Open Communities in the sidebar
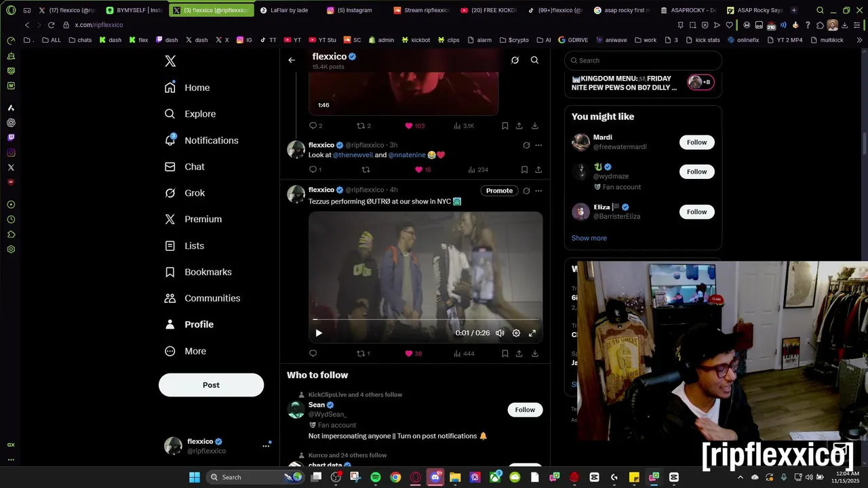The image size is (868, 488). coord(202,298)
